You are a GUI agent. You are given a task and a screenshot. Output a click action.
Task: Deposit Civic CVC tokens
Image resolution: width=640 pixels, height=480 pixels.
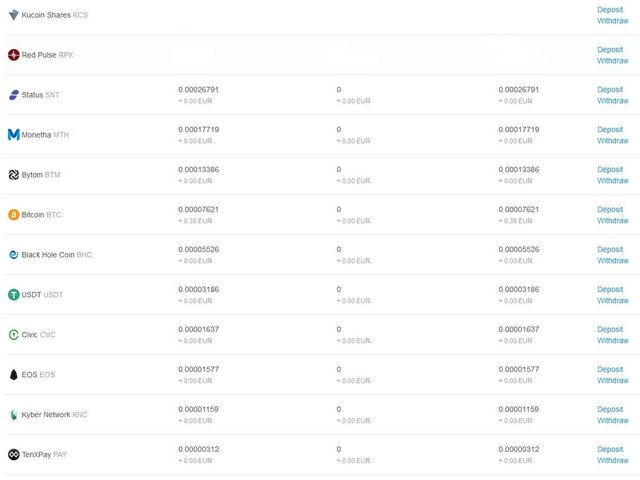610,330
